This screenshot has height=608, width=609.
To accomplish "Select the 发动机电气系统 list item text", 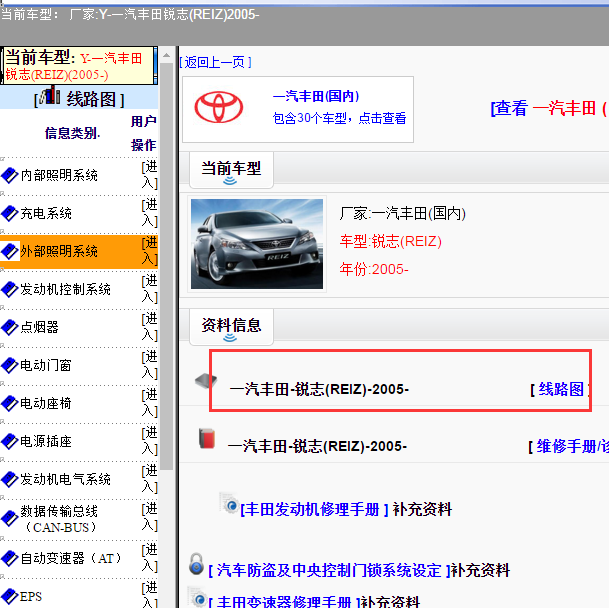I will point(65,479).
